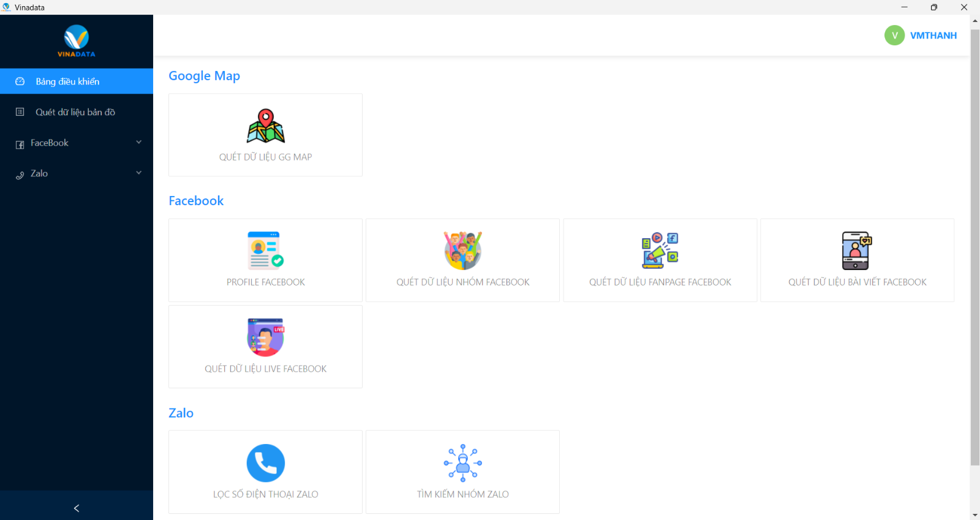Close the Vinadata window
Viewport: 980px width, 520px height.
pyautogui.click(x=964, y=7)
